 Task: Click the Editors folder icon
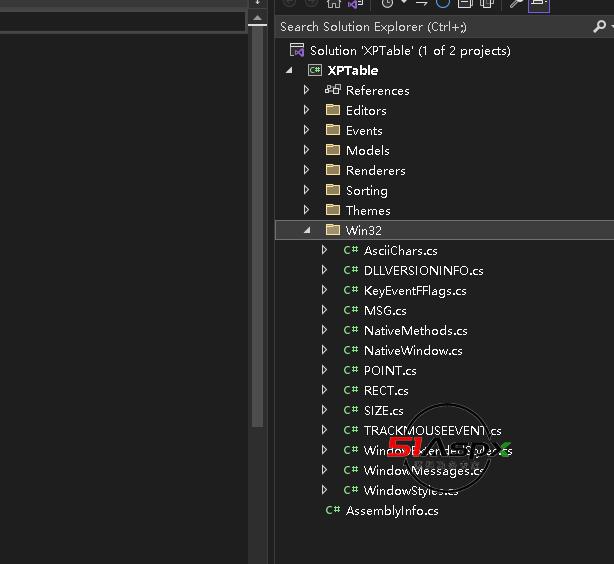click(333, 110)
